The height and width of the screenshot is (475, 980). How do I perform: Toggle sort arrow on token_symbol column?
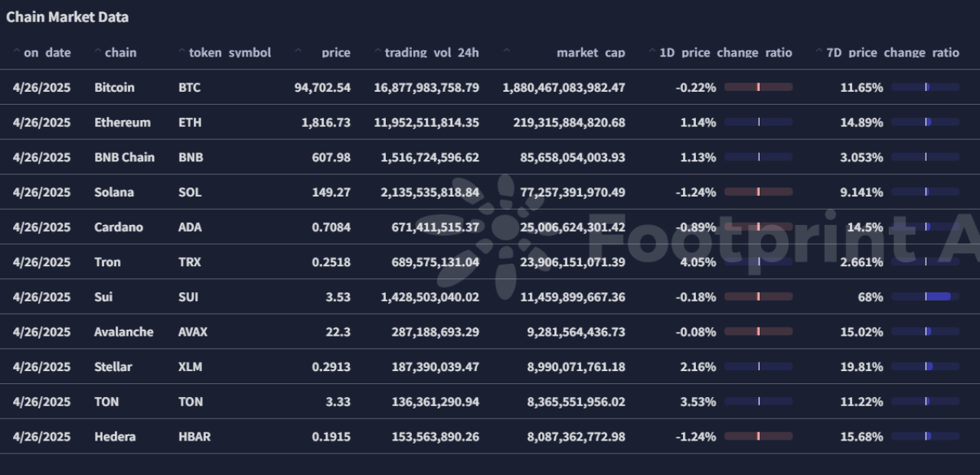point(182,52)
